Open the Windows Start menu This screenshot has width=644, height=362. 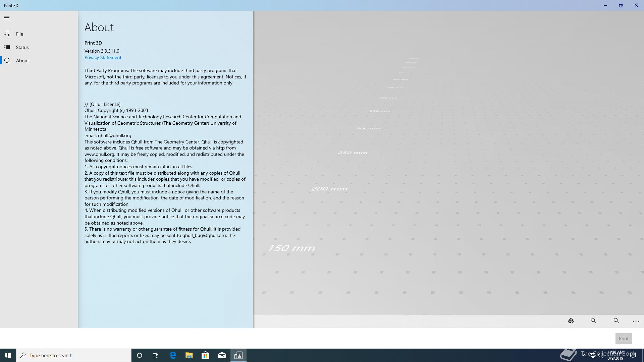pos(8,355)
